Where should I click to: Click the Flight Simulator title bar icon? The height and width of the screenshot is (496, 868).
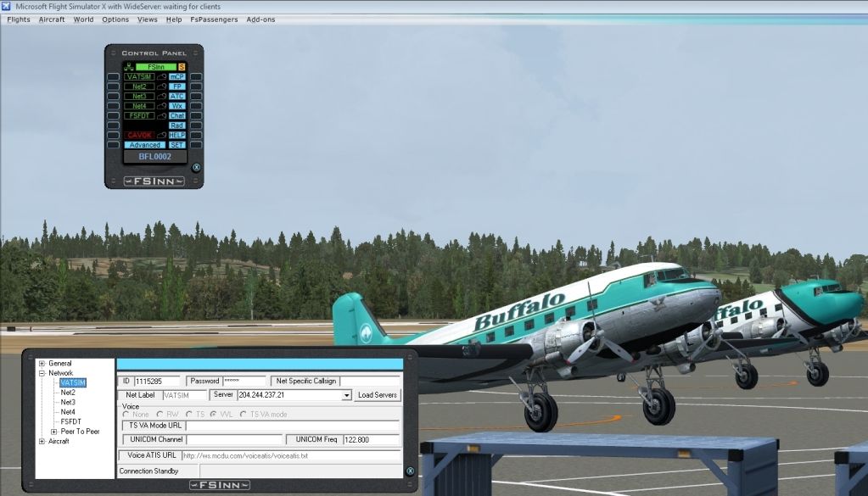pyautogui.click(x=6, y=6)
